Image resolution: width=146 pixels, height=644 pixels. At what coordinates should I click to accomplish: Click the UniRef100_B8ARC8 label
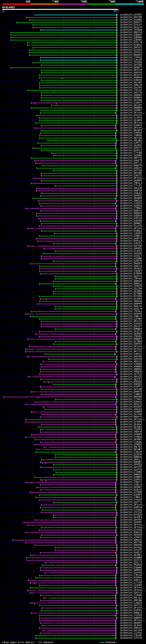[131, 55]
